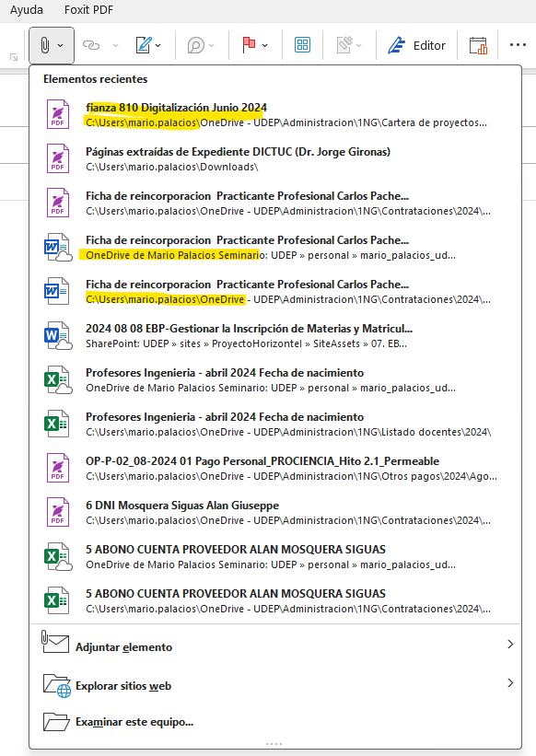The height and width of the screenshot is (756, 536).
Task: Click the folder with globe icon
Action: [x=57, y=686]
